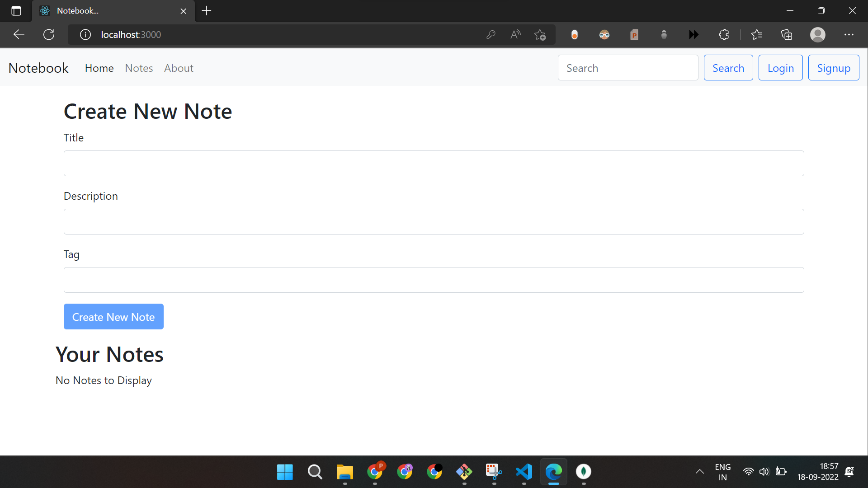
Task: Click inside the Description input field
Action: (x=434, y=221)
